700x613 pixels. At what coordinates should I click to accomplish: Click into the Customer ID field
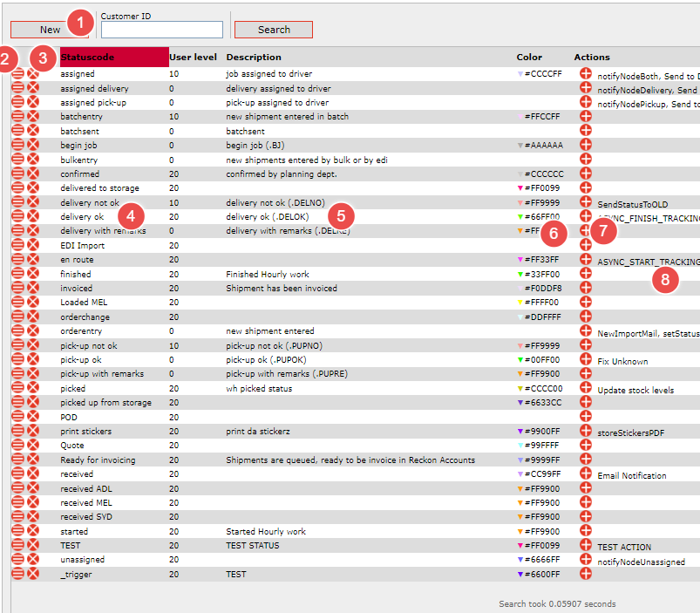point(161,30)
